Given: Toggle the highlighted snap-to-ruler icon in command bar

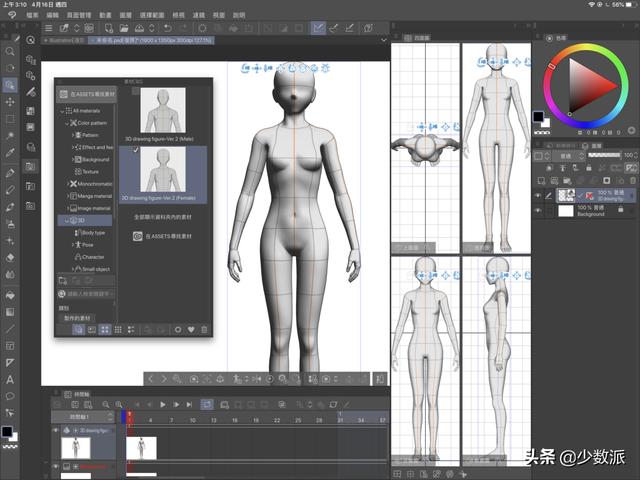Looking at the screenshot, I should pos(318,28).
